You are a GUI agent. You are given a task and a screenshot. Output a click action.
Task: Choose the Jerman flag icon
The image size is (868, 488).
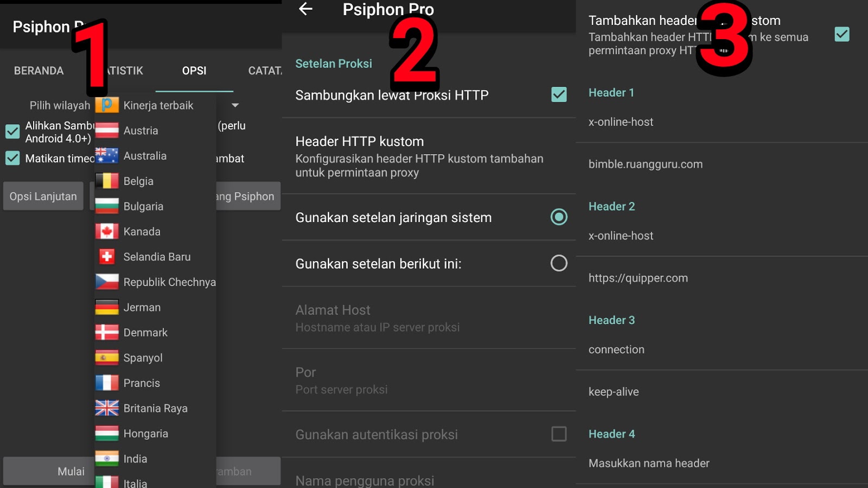[107, 307]
